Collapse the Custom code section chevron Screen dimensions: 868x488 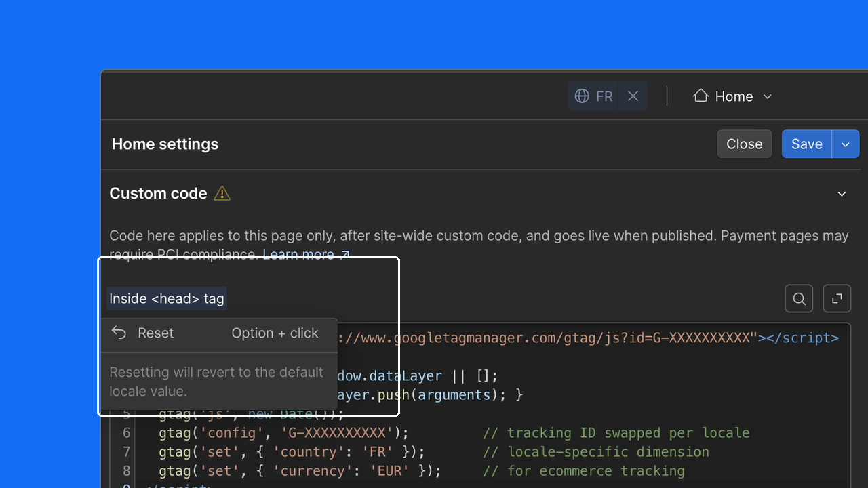tap(842, 194)
